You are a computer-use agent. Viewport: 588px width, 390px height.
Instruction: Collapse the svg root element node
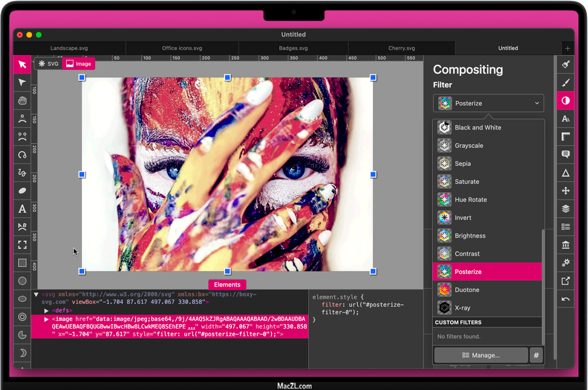point(36,294)
